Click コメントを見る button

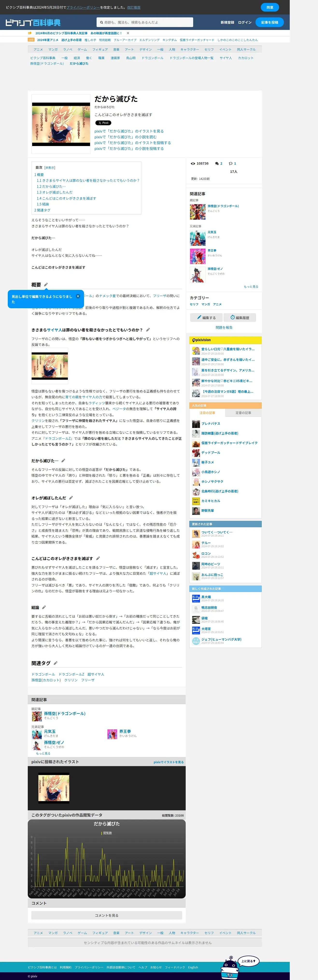point(106,915)
